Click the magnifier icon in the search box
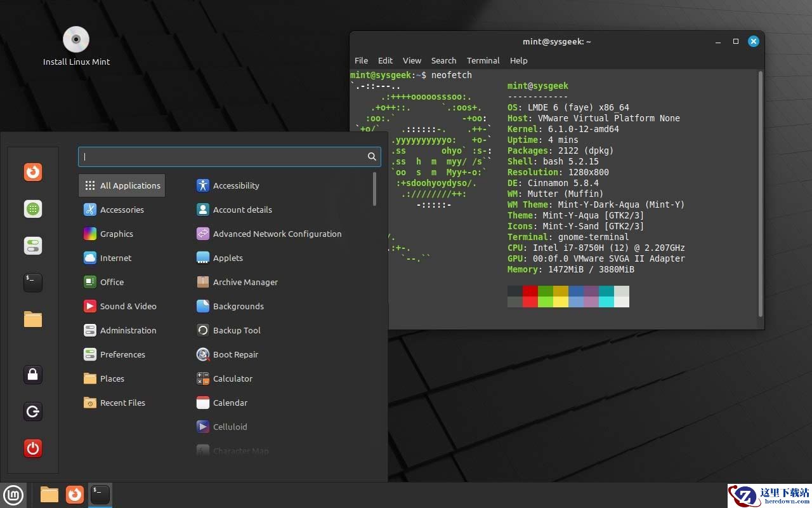The height and width of the screenshot is (508, 812). 372,157
